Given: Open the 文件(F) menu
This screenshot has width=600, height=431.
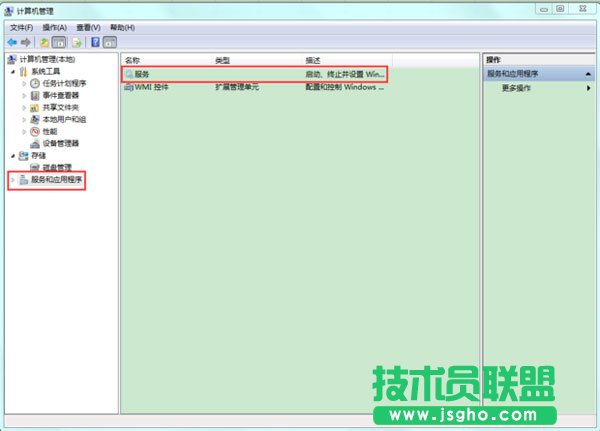Looking at the screenshot, I should (21, 28).
